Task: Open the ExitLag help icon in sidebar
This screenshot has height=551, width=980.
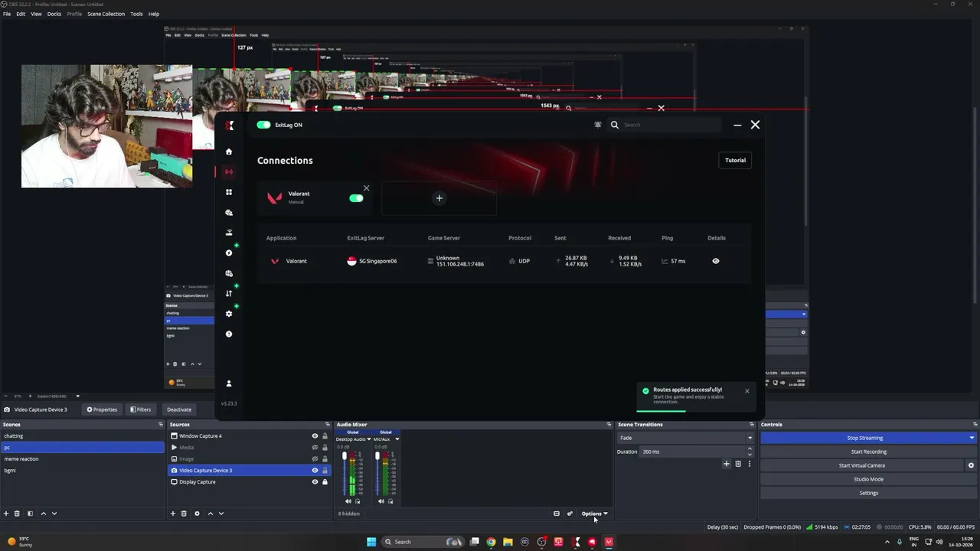Action: (228, 334)
